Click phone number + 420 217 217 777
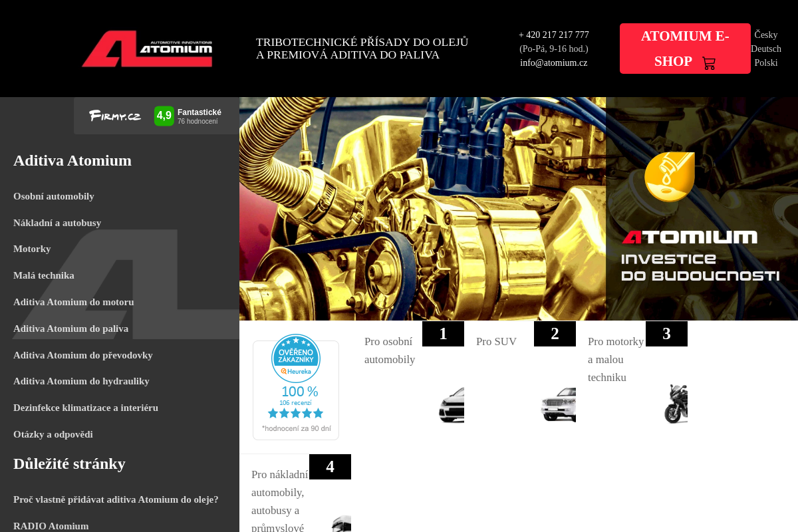The image size is (798, 532). 554,35
